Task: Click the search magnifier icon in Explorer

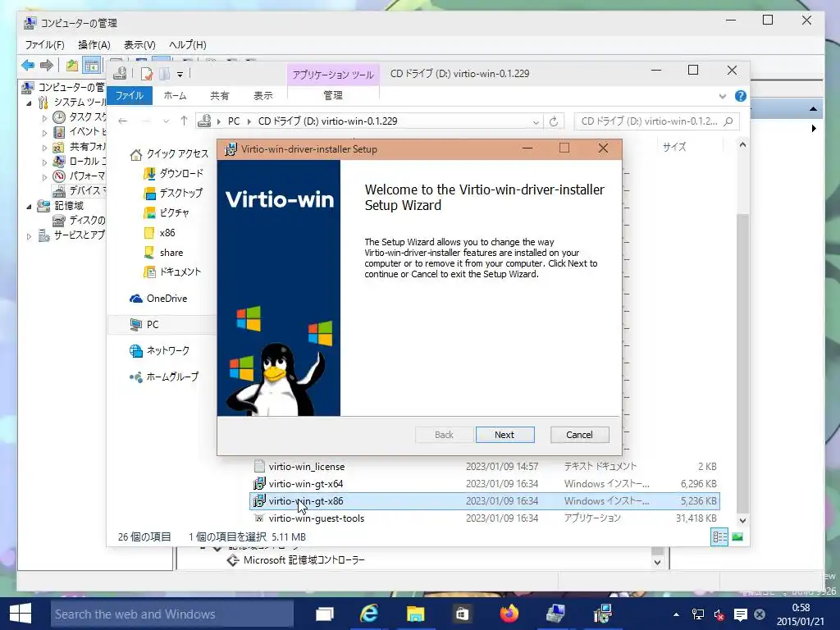Action: pos(728,121)
